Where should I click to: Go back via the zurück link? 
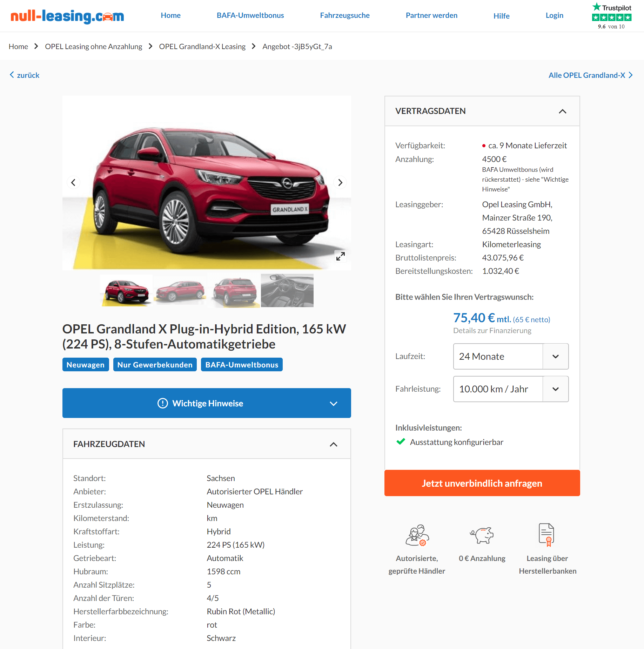(x=25, y=75)
